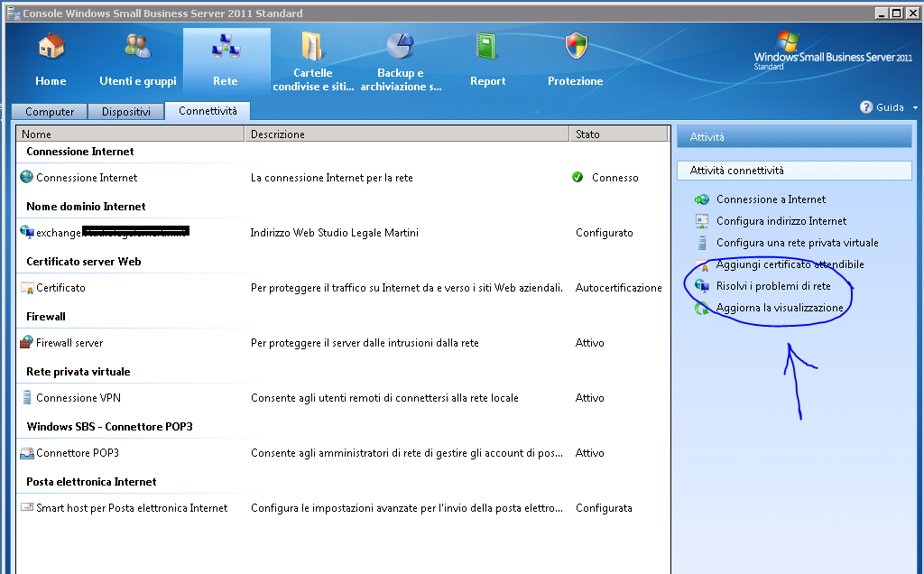The image size is (924, 574).
Task: Open Connessione a Internet task link
Action: pos(771,199)
